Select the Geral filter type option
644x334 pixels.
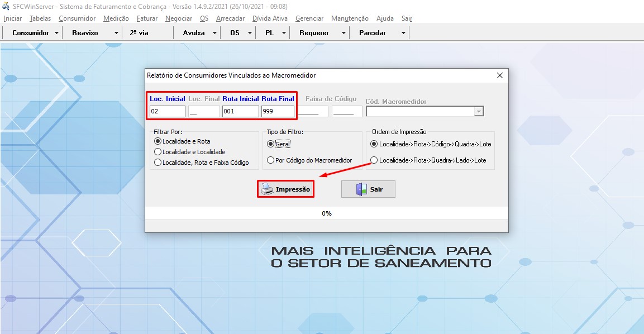[271, 144]
